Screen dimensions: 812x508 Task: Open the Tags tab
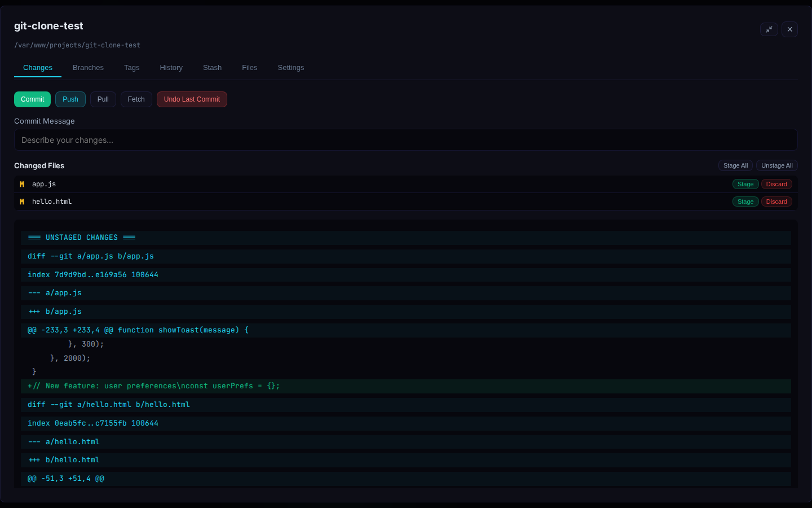click(x=131, y=68)
